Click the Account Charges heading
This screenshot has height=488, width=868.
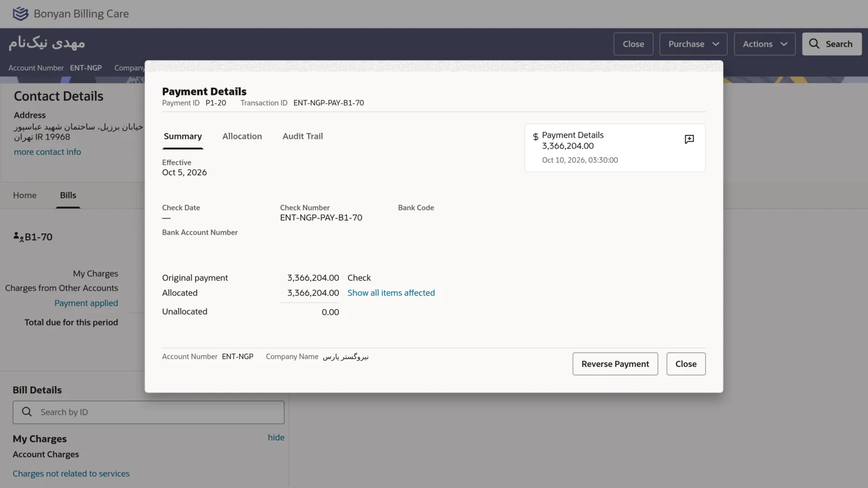(x=46, y=454)
